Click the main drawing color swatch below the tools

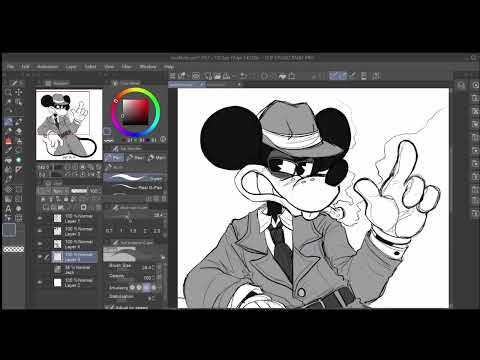click(x=9, y=230)
